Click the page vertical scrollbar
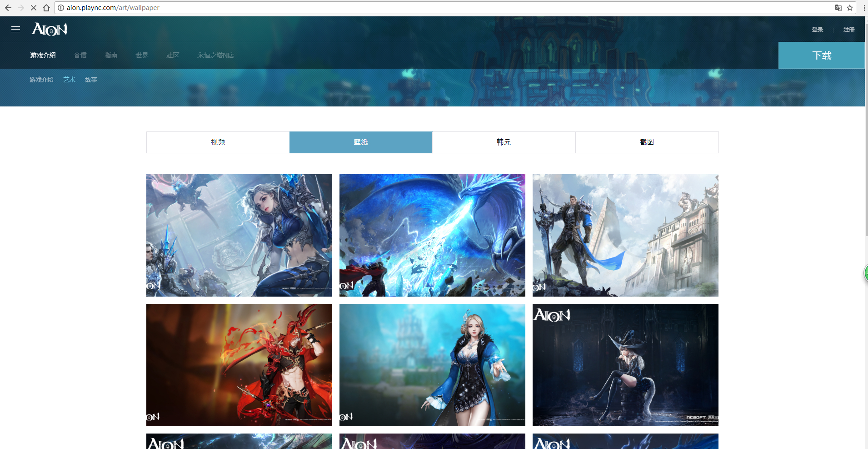The image size is (868, 449). pyautogui.click(x=866, y=130)
